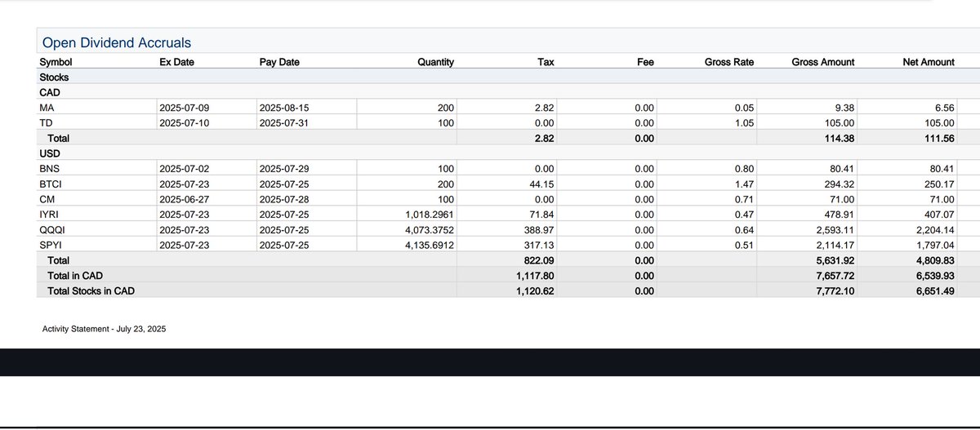Click the Activity Statement July 23, 2025 footer
Viewport: 980px width, 430px height.
pos(104,329)
